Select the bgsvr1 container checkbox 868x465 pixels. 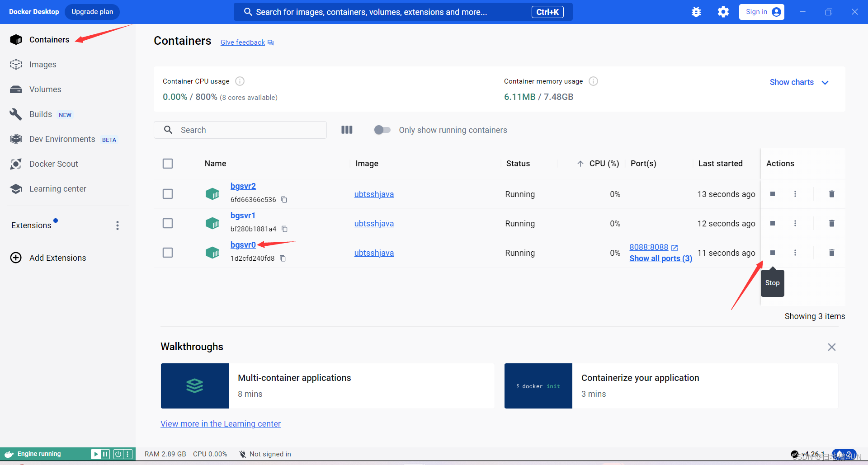168,223
